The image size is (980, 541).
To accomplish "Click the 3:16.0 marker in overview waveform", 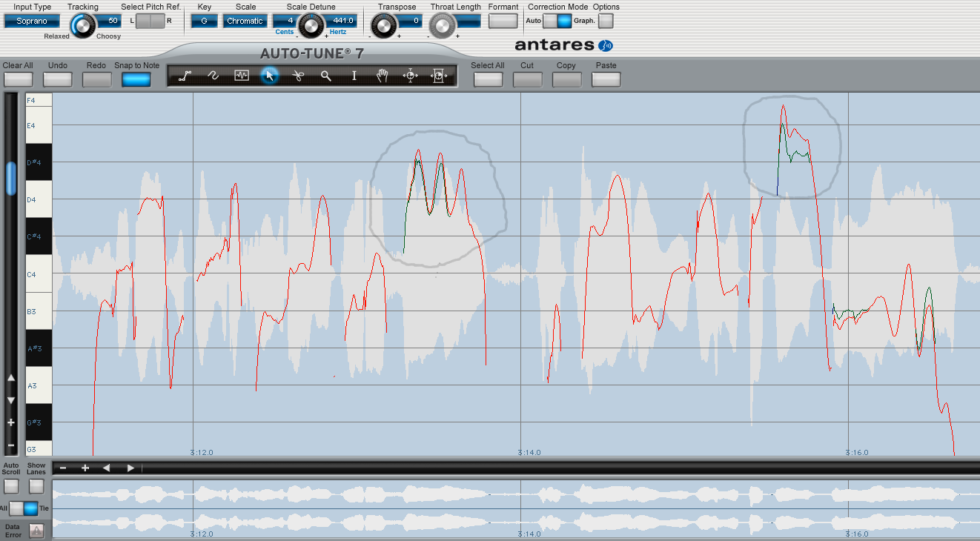I will click(856, 534).
